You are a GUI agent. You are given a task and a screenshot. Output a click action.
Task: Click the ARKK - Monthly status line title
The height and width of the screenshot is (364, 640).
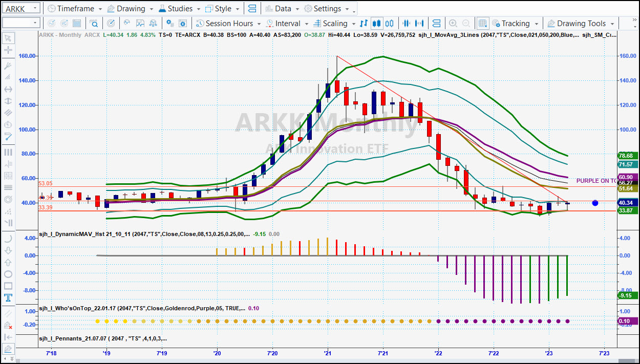tap(61, 35)
